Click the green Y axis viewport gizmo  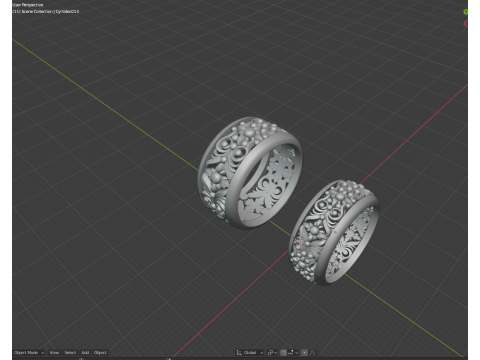tap(466, 12)
